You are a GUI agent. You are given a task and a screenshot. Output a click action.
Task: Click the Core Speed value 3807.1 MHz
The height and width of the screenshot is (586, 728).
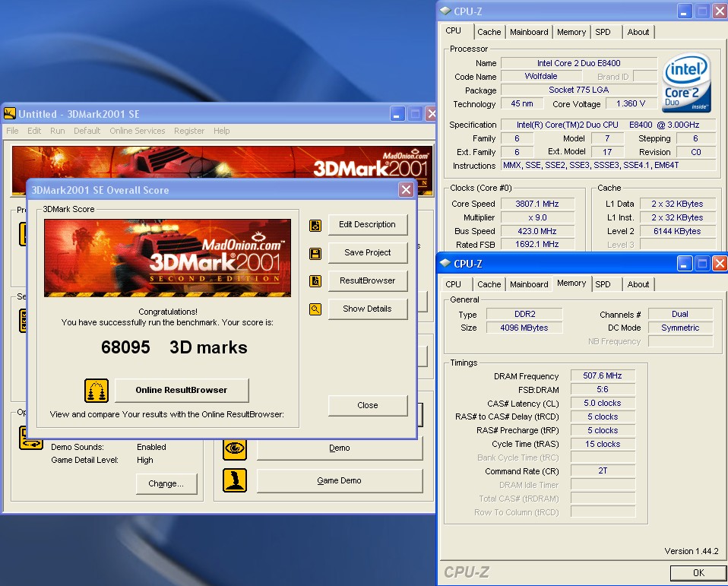pyautogui.click(x=537, y=204)
